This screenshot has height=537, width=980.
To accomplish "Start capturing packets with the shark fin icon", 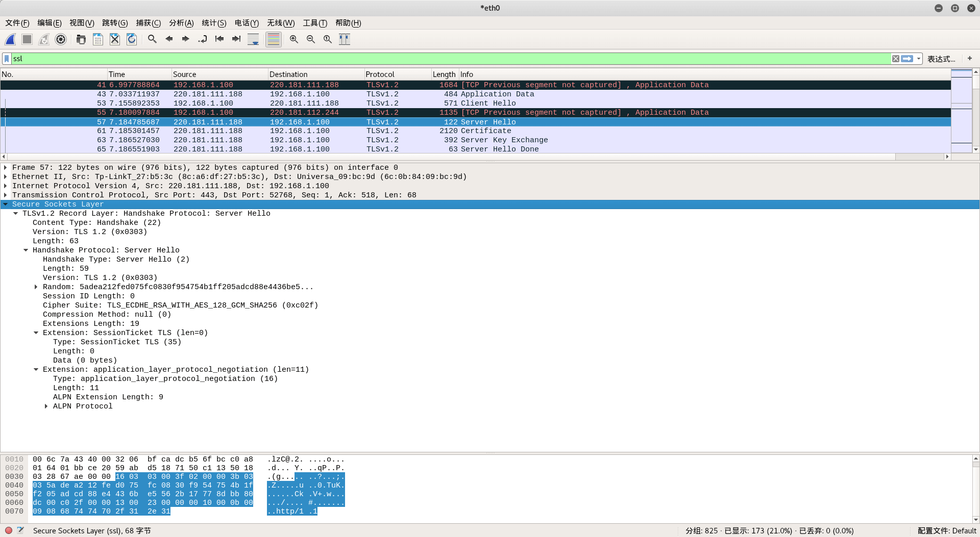I will tap(10, 39).
